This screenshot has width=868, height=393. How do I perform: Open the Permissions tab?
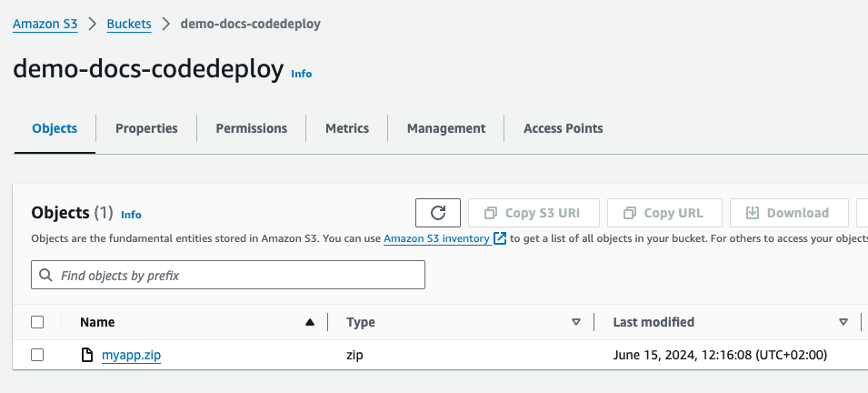point(252,128)
